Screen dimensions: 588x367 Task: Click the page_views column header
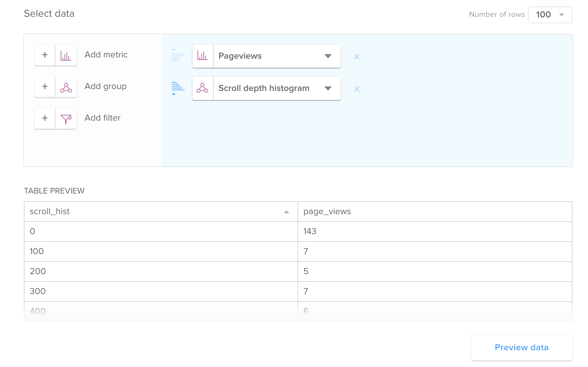(x=435, y=212)
